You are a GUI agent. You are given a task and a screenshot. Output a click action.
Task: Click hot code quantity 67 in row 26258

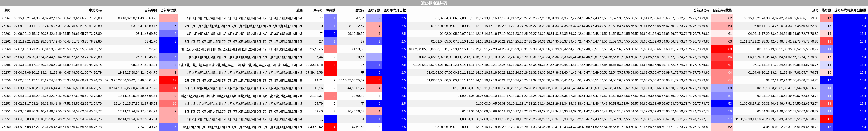[722, 65]
